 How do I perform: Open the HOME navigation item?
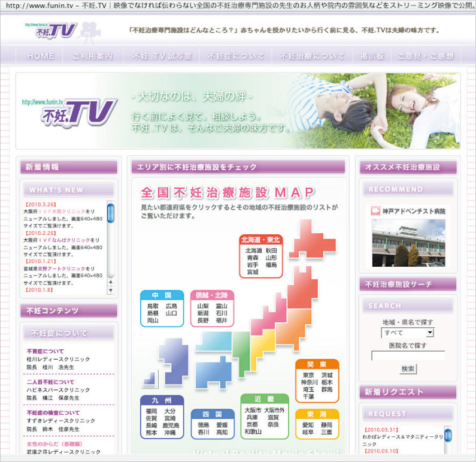coord(40,56)
